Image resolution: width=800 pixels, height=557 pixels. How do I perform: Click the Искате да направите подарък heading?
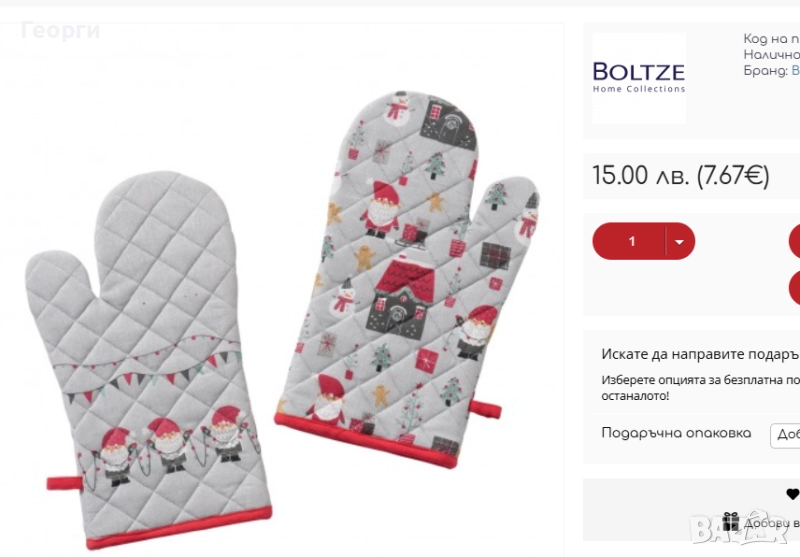tap(699, 354)
